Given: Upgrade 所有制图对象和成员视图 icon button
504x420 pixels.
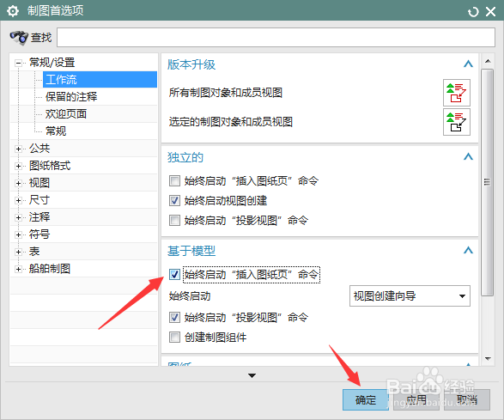Looking at the screenshot, I should point(457,93).
